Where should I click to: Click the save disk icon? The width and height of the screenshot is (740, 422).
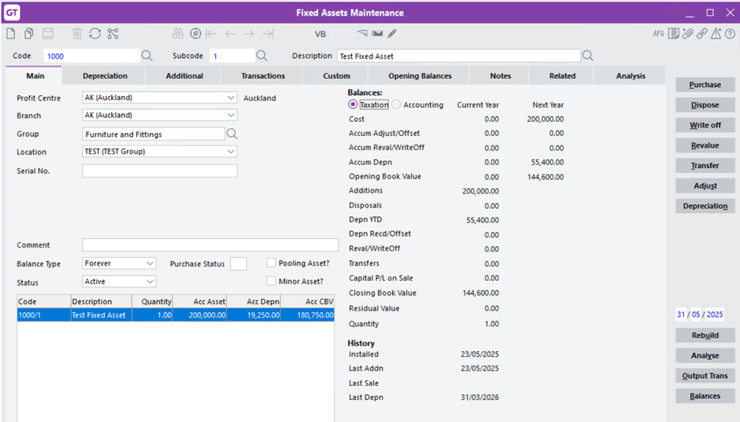tap(48, 34)
